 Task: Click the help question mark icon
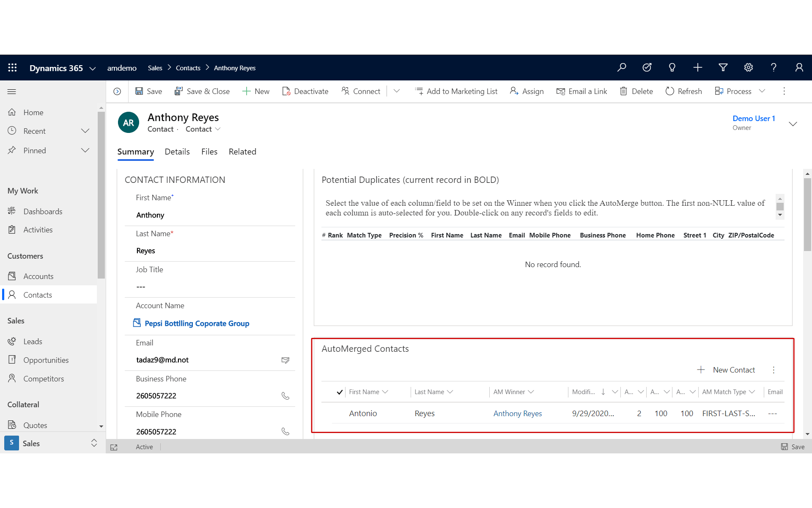coord(774,67)
